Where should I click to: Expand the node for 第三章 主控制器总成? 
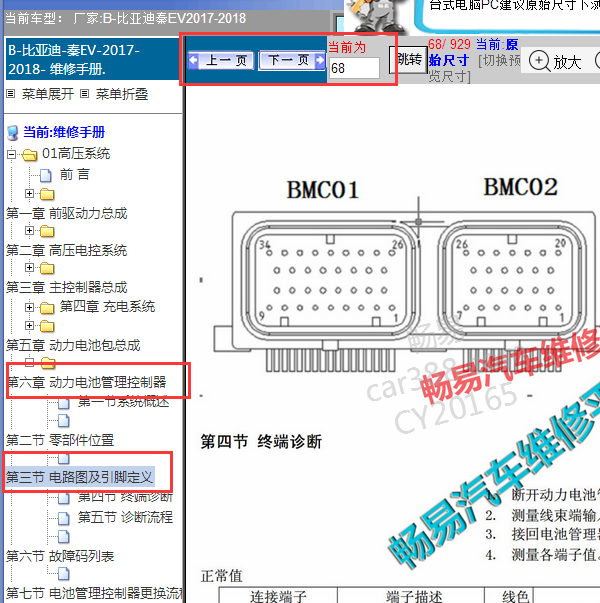29,267
